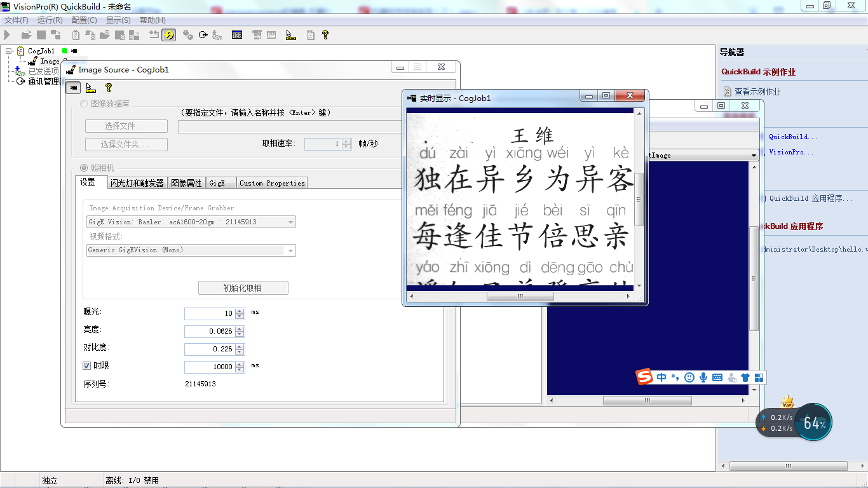Toggle the 时限 checkbox
Screen dimensions: 868x488
point(87,365)
